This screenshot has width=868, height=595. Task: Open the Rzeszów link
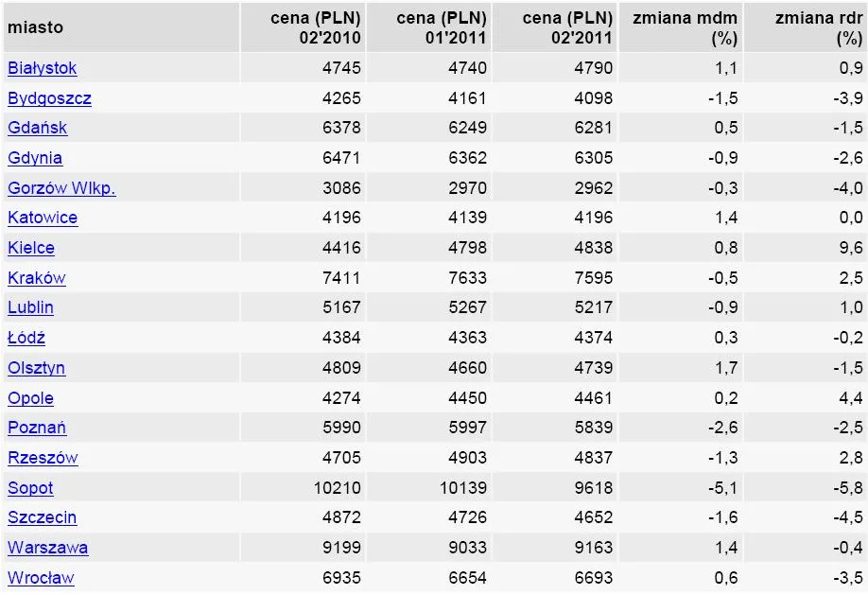(x=43, y=458)
